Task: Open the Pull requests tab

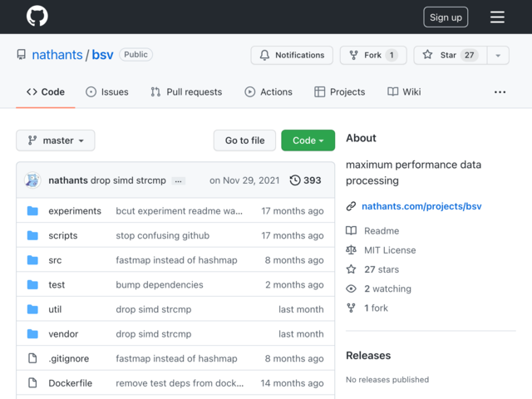Action: pos(186,92)
